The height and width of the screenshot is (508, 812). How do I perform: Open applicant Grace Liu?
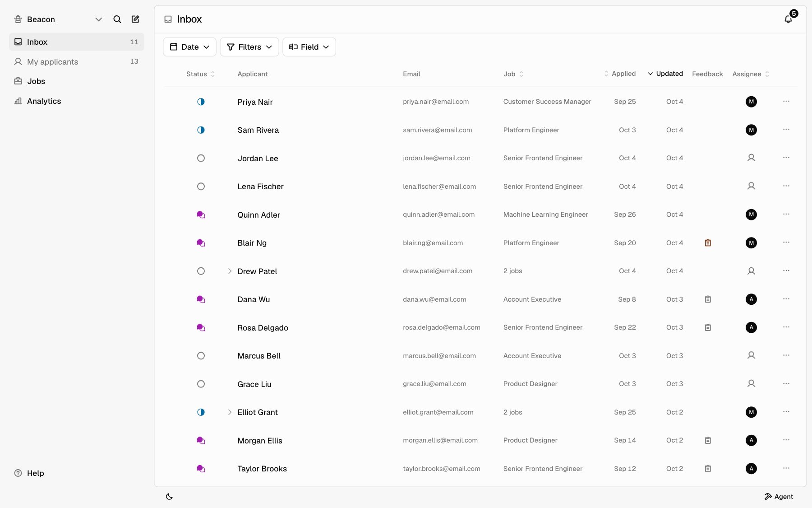(x=254, y=384)
